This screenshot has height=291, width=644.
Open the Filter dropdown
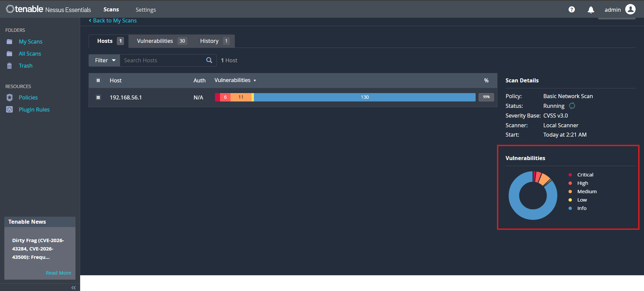tap(104, 60)
